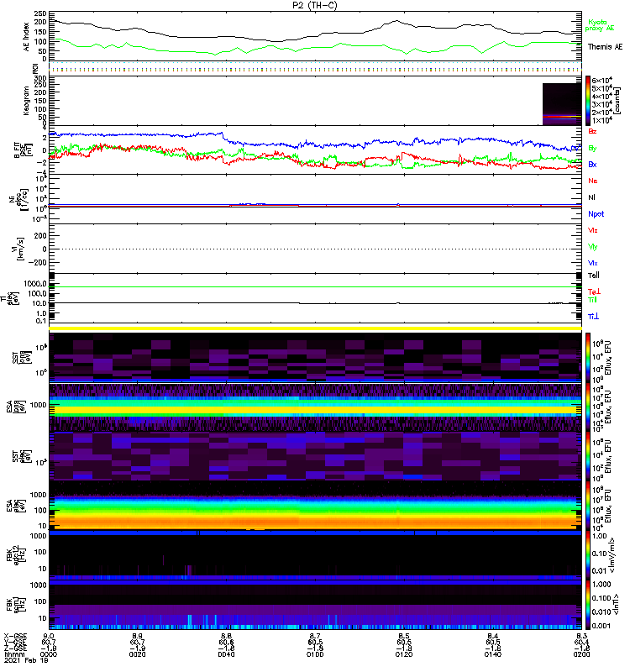Pick the ESA elec Eflux color bar

[x=588, y=506]
